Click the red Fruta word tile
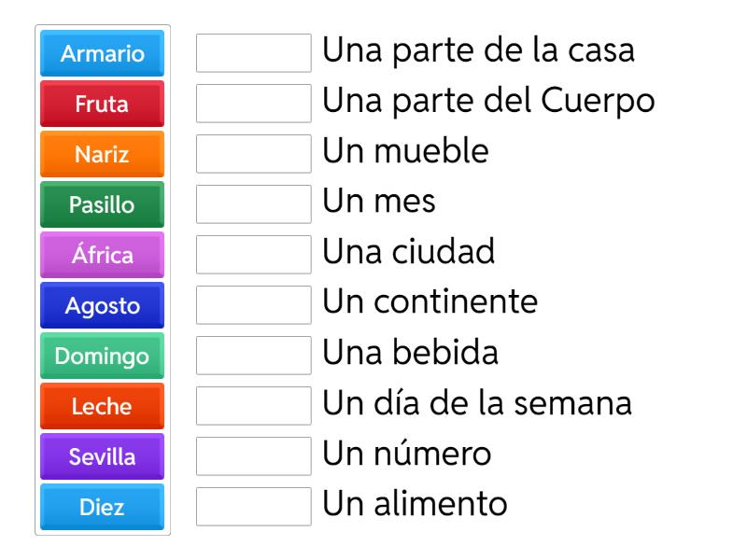This screenshot has width=747, height=560. coord(102,104)
